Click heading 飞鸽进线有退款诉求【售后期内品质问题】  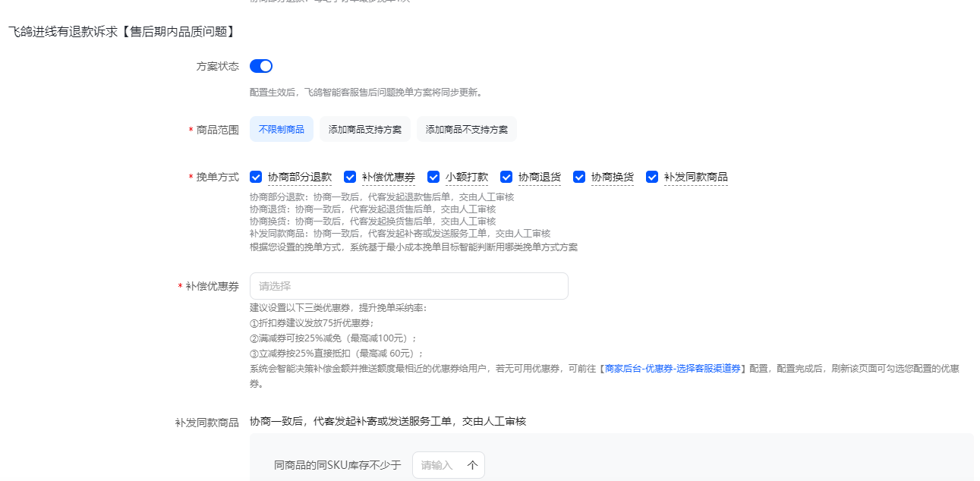(x=122, y=32)
